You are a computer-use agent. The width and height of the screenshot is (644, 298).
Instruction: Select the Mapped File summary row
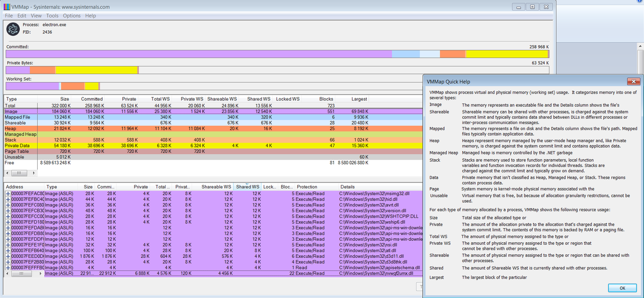[213, 117]
